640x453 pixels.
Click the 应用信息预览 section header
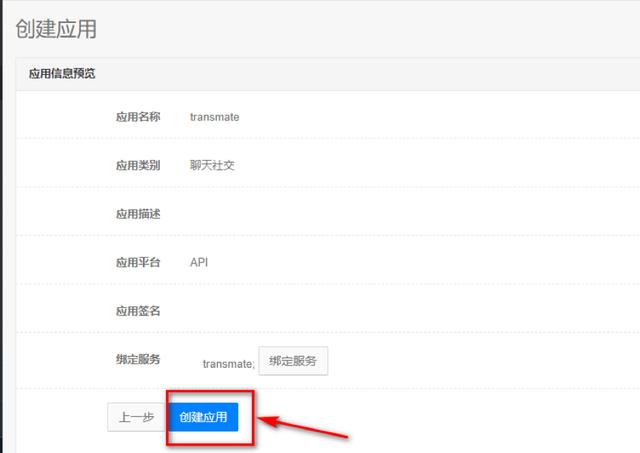point(62,73)
